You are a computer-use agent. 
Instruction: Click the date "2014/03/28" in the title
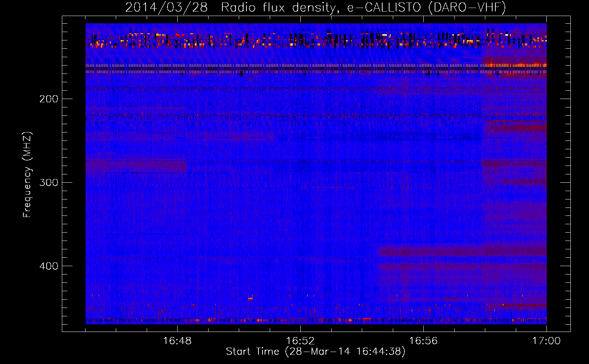[x=166, y=8]
